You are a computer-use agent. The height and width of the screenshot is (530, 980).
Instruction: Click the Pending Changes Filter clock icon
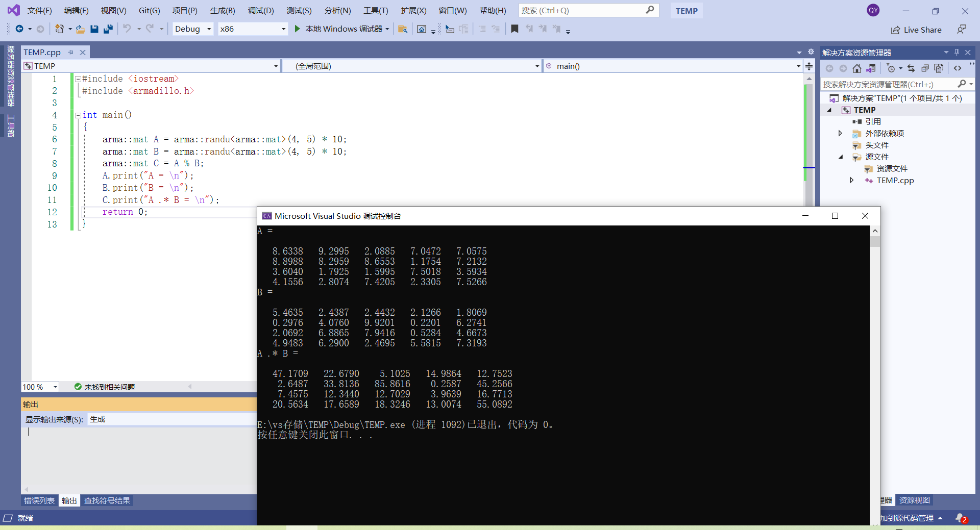coord(891,68)
